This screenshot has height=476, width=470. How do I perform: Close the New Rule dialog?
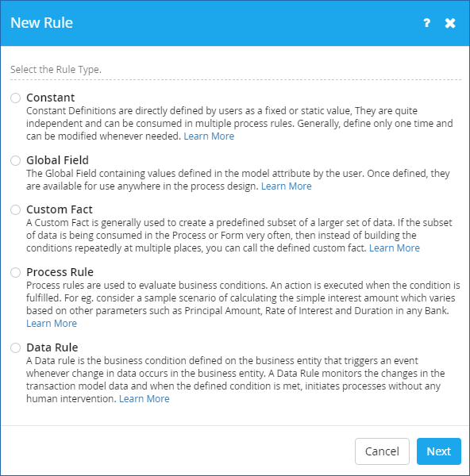[x=450, y=23]
